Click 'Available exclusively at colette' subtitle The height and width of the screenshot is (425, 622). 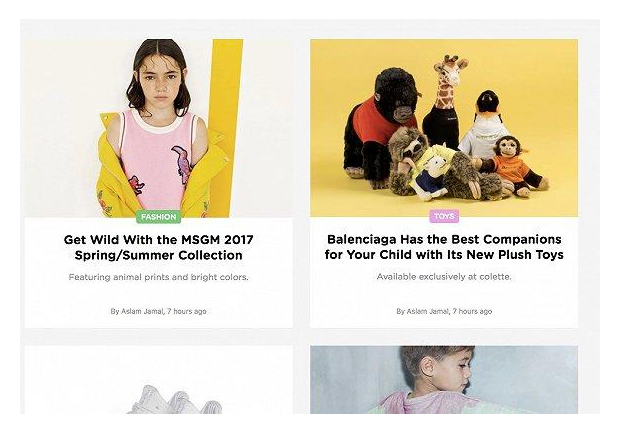pyautogui.click(x=444, y=277)
